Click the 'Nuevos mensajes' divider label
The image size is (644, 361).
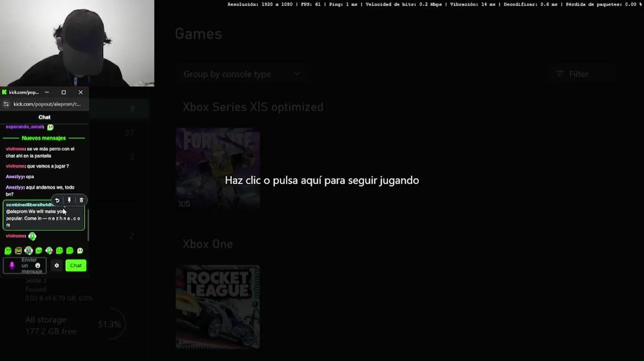pyautogui.click(x=44, y=138)
